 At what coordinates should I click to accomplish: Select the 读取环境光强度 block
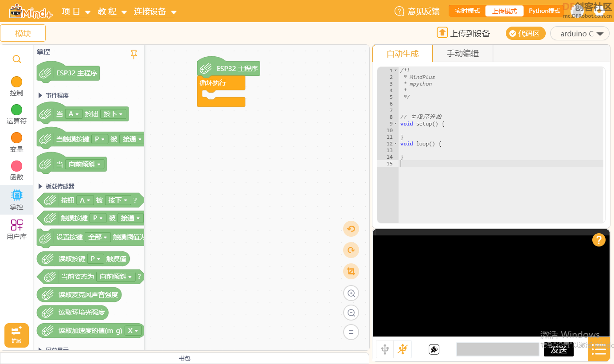[x=73, y=313]
